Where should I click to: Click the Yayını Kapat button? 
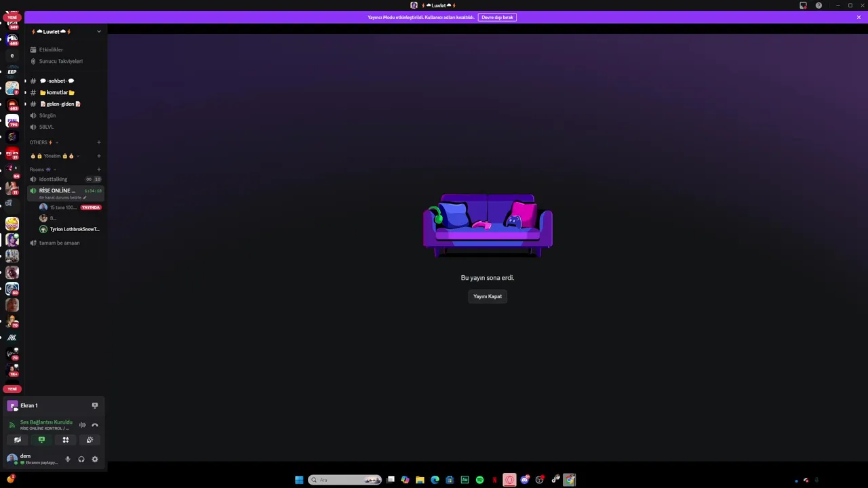coord(488,296)
